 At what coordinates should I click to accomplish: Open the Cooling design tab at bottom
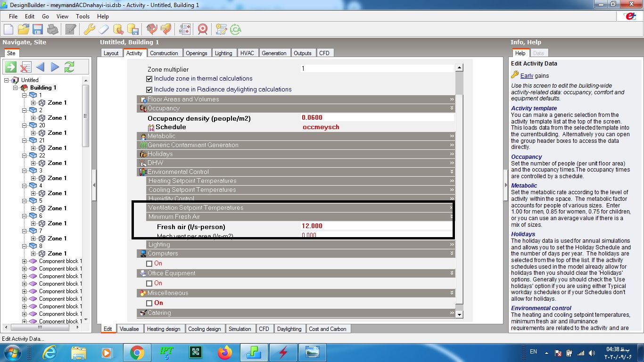[x=205, y=329]
